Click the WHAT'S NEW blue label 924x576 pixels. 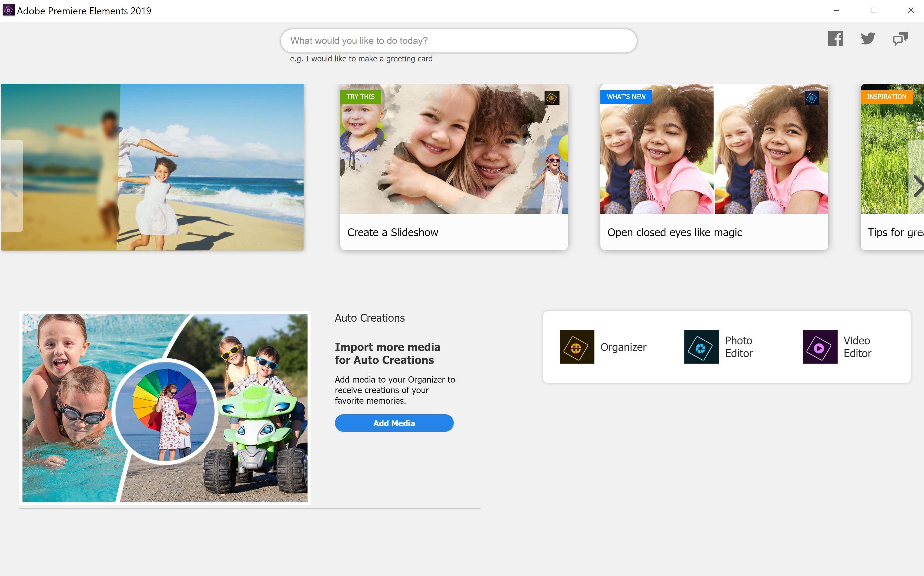click(x=626, y=97)
